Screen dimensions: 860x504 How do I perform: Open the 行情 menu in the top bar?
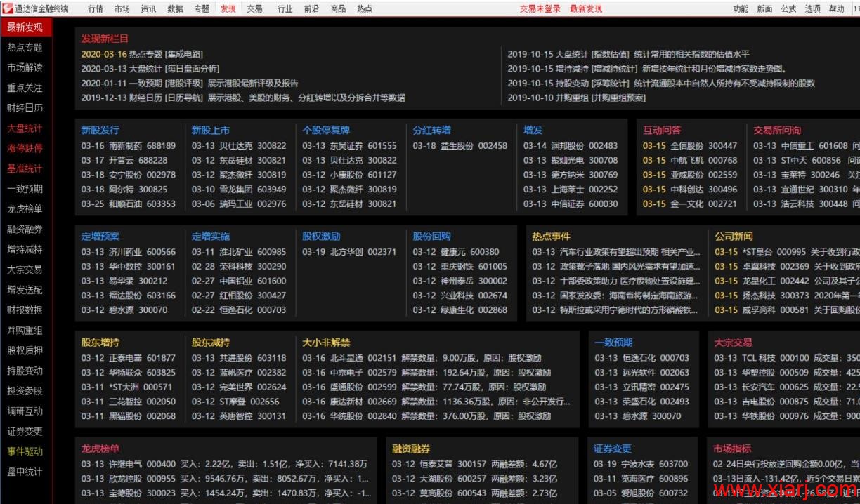point(96,9)
